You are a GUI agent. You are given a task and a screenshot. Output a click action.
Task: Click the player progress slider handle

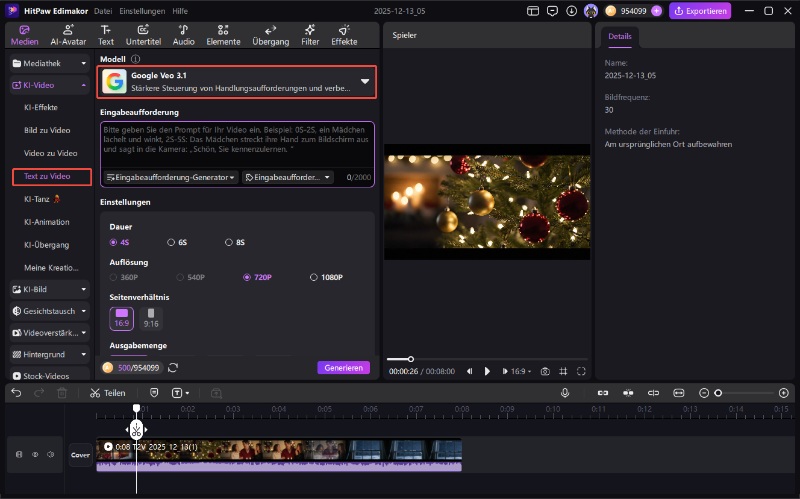pos(411,359)
